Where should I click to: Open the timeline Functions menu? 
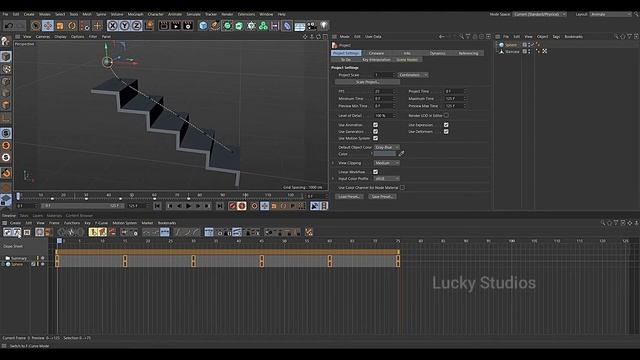pyautogui.click(x=72, y=223)
